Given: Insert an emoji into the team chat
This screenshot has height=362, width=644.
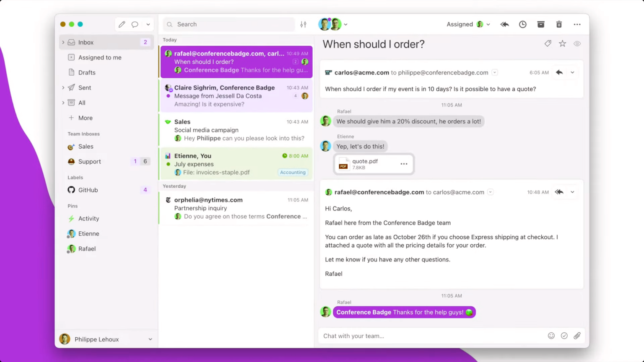Looking at the screenshot, I should point(551,336).
